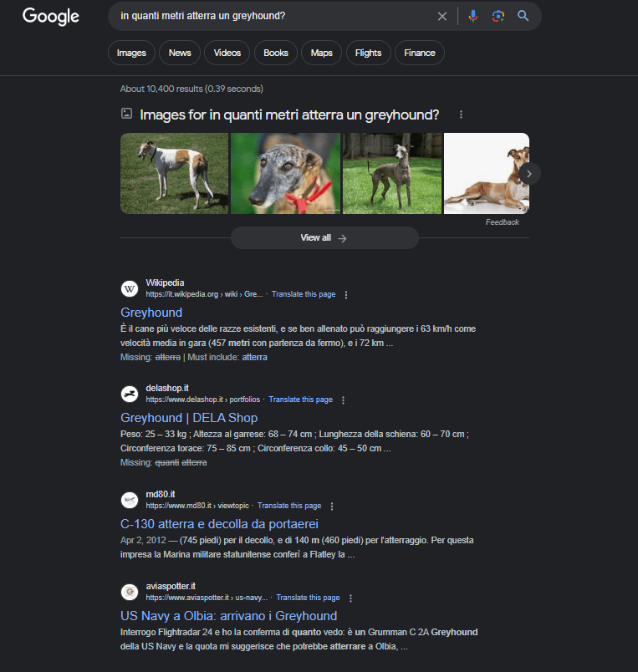This screenshot has height=672, width=638.
Task: Click the Wikipedia favicon
Action: click(130, 288)
